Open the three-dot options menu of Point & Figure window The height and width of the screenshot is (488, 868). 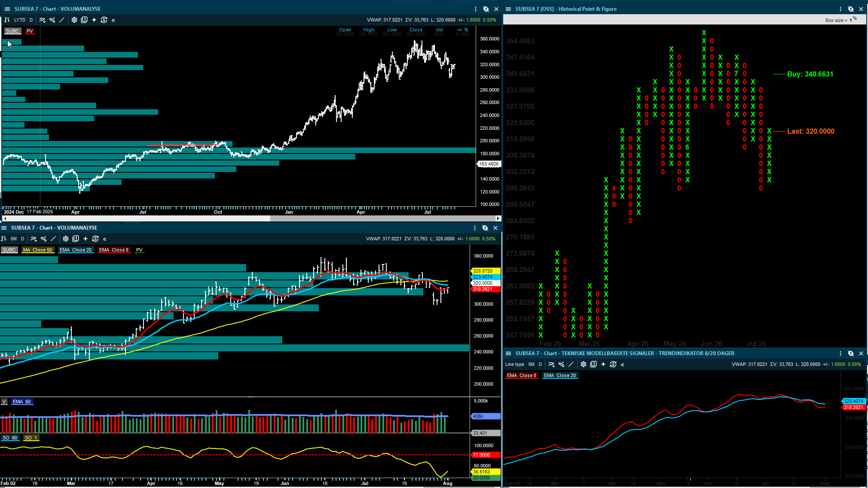(840, 9)
